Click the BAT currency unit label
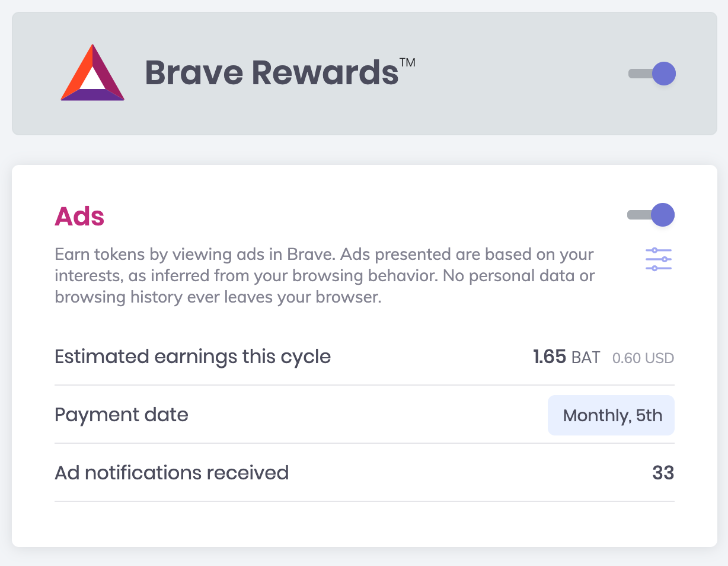Viewport: 728px width, 566px height. click(586, 358)
